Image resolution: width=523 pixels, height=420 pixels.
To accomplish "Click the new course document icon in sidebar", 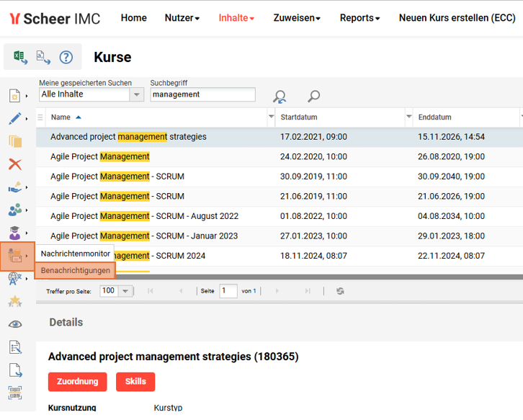I will pyautogui.click(x=14, y=96).
